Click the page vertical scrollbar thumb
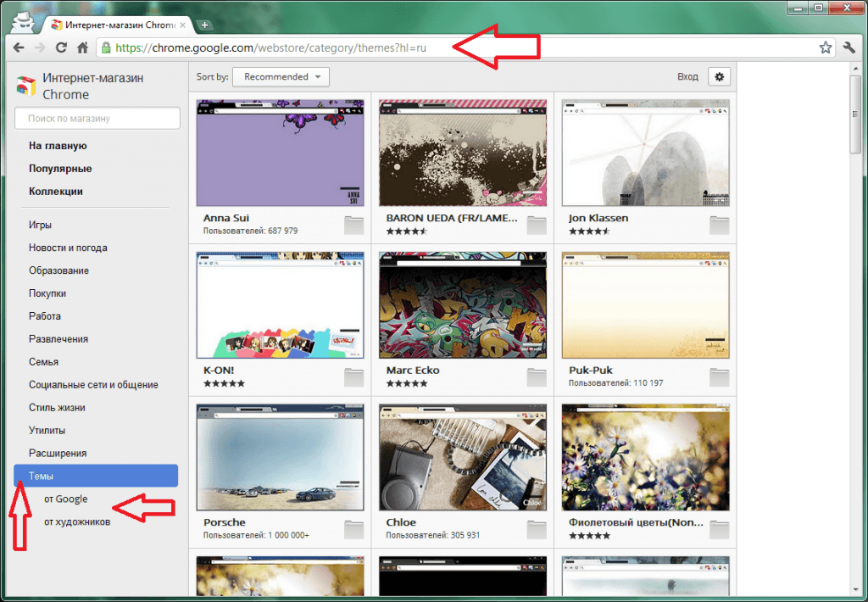The height and width of the screenshot is (602, 868). 855,114
